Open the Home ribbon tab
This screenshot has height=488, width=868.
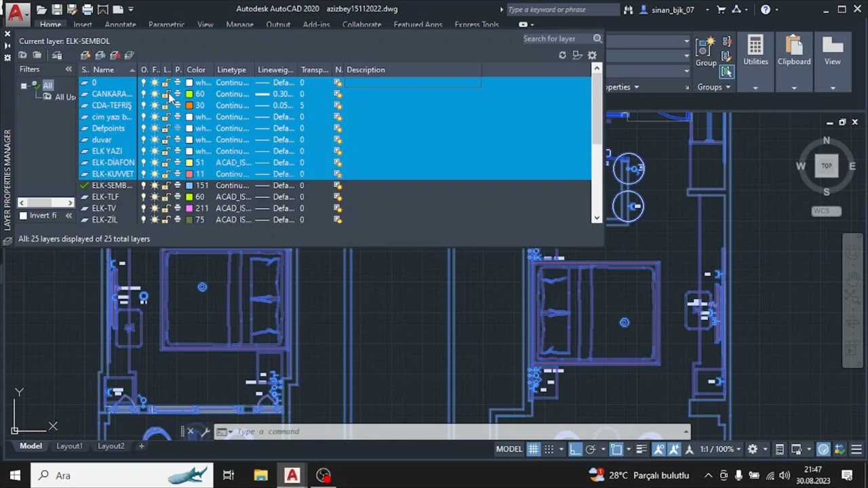coord(50,24)
